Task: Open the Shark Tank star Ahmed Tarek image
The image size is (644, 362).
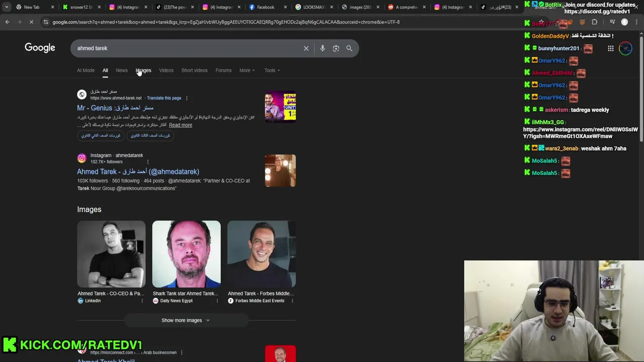Action: pos(186,254)
